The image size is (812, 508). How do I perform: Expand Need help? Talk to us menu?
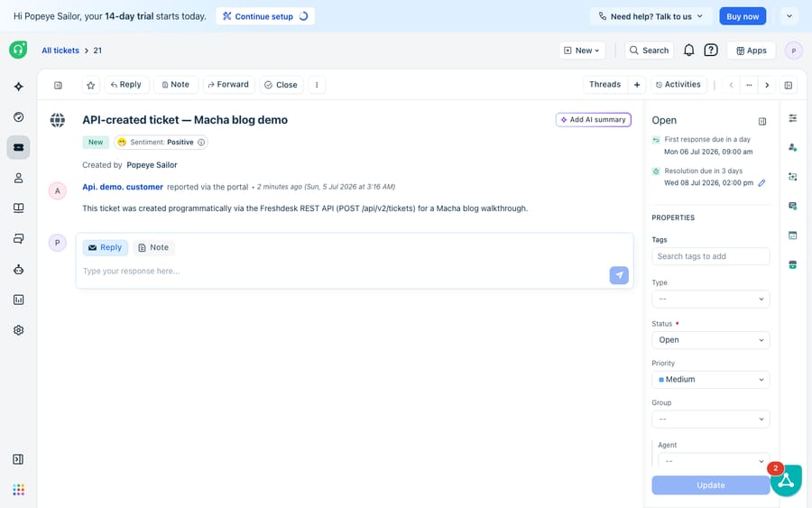tap(651, 16)
